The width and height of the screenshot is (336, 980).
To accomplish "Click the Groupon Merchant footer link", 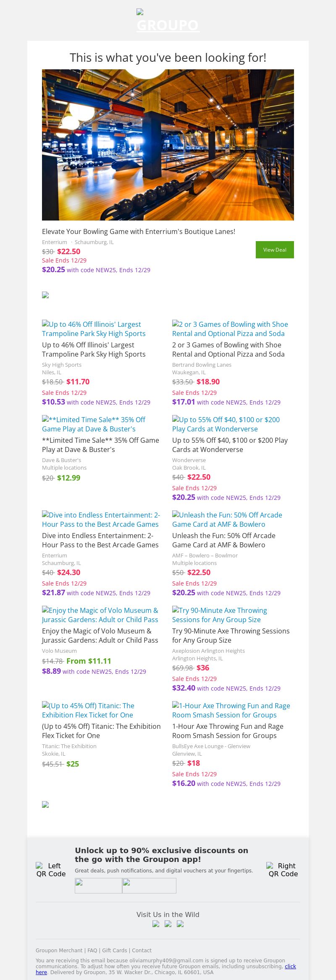I will click(x=59, y=951).
